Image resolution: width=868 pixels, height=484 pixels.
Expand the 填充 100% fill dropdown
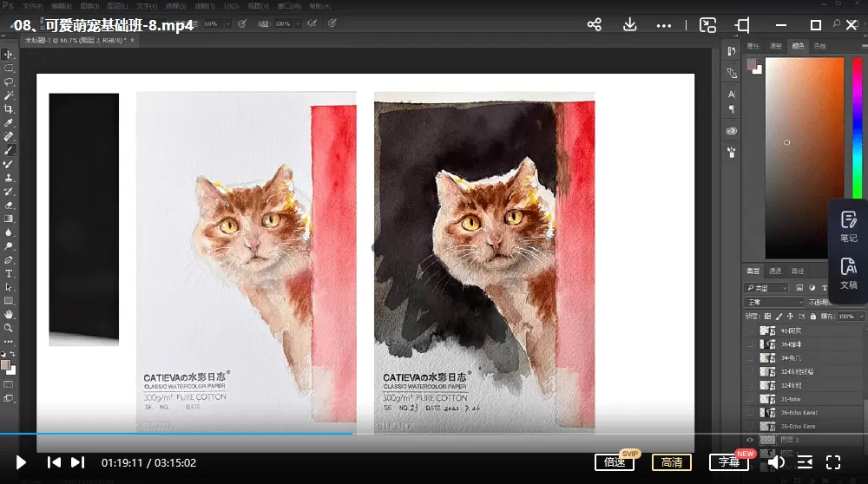pos(863,317)
